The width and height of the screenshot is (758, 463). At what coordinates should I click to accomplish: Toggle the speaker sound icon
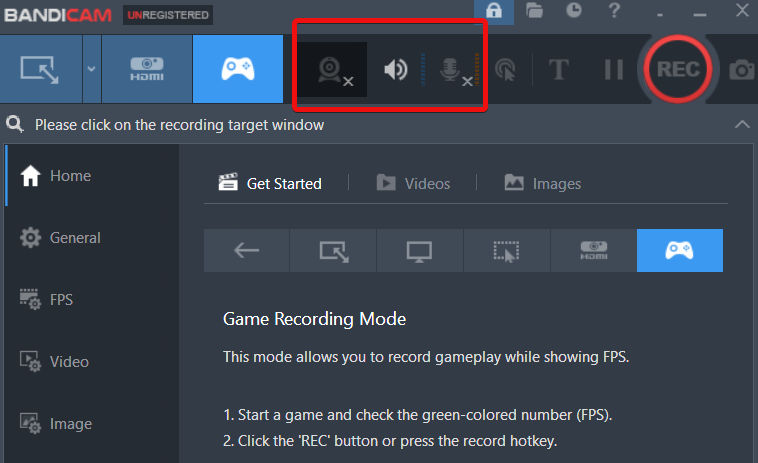pyautogui.click(x=396, y=70)
